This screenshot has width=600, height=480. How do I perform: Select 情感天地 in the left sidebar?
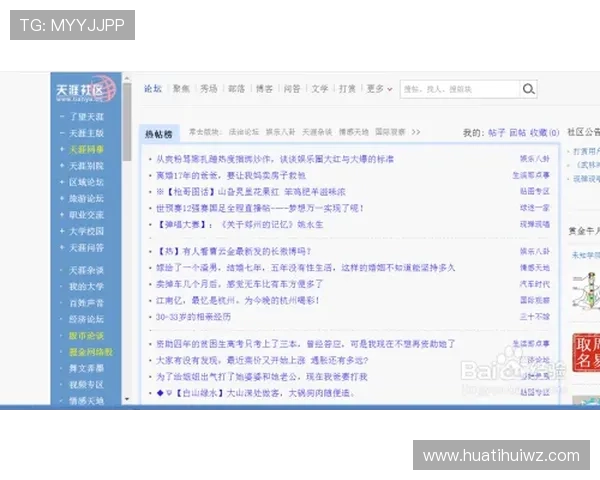(x=86, y=401)
